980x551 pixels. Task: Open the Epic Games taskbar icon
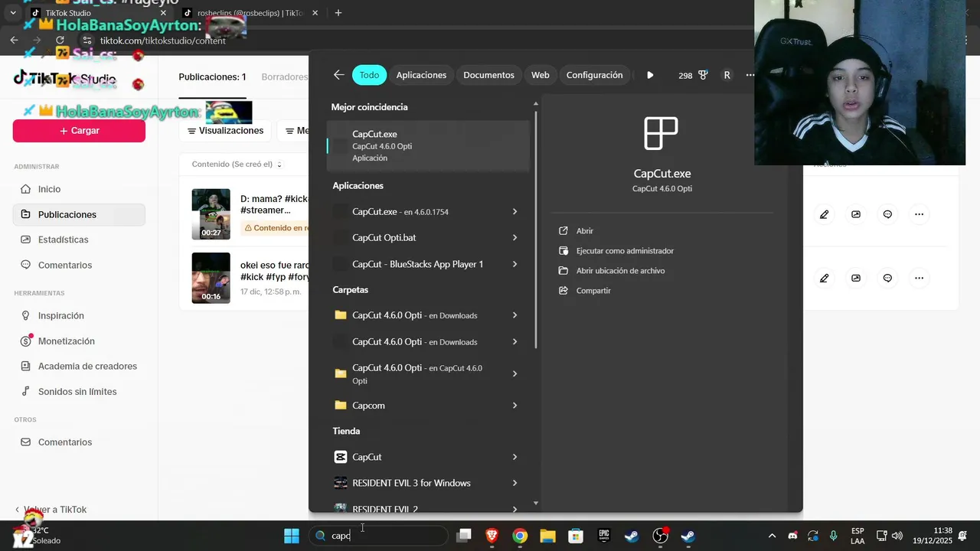pyautogui.click(x=604, y=536)
